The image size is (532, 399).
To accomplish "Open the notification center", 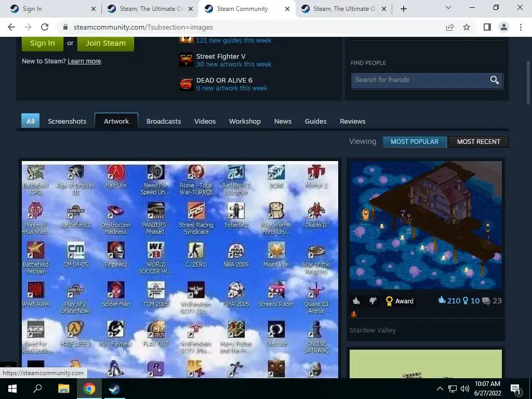I will pyautogui.click(x=516, y=390).
